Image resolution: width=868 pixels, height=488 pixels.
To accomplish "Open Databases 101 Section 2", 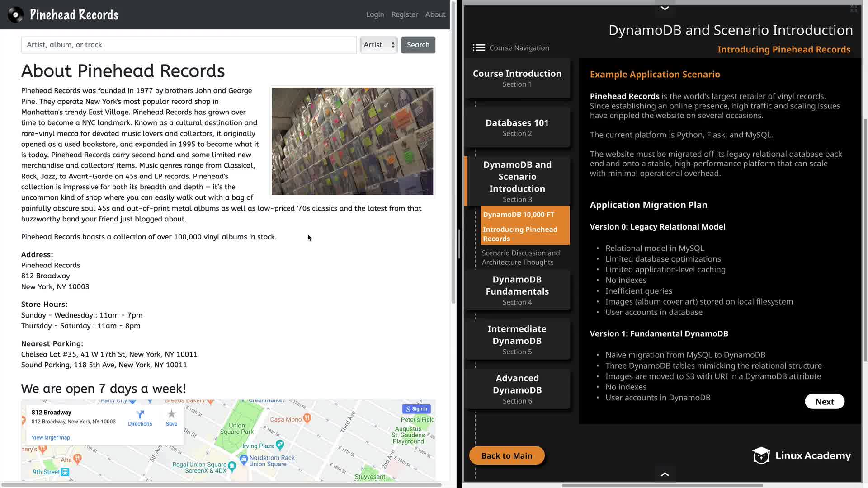I will [517, 127].
